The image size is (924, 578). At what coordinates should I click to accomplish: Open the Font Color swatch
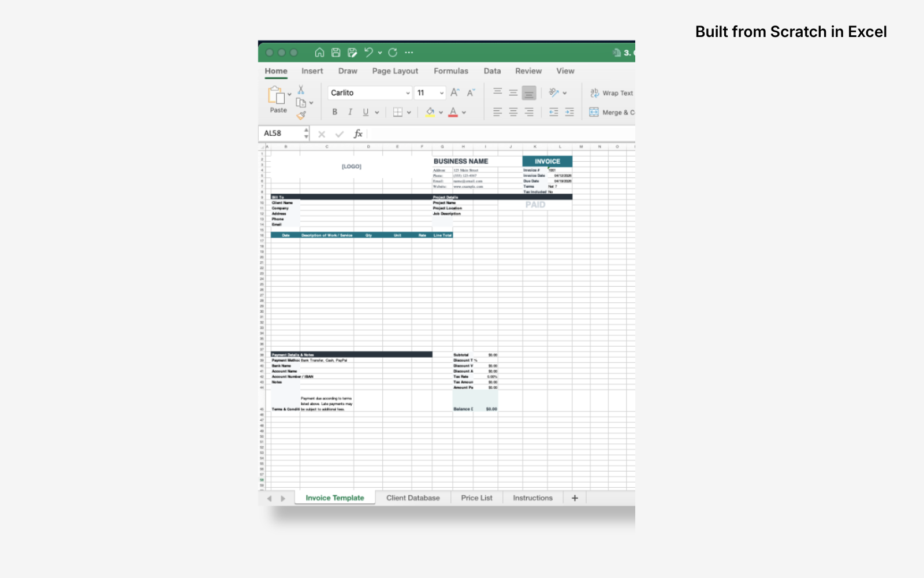click(x=453, y=112)
